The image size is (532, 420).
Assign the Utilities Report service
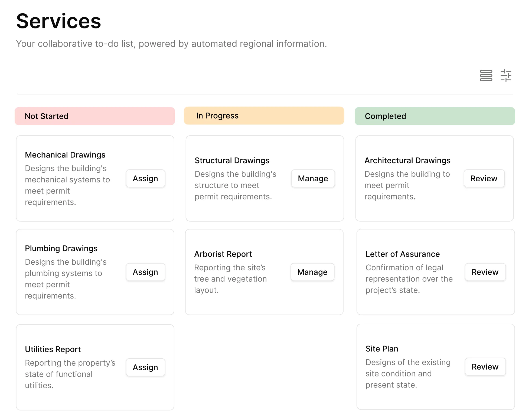tap(145, 367)
